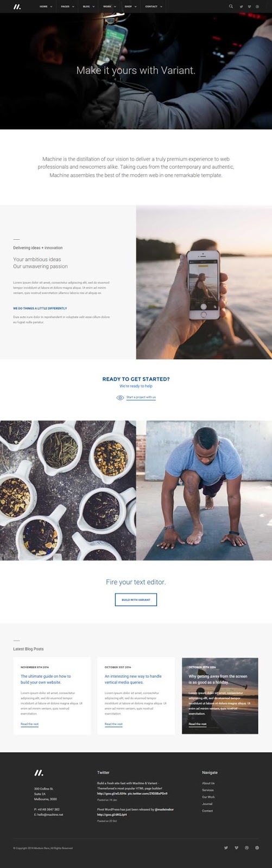The width and height of the screenshot is (272, 868).
Task: Click the eye icon beside Start a project
Action: (x=120, y=397)
